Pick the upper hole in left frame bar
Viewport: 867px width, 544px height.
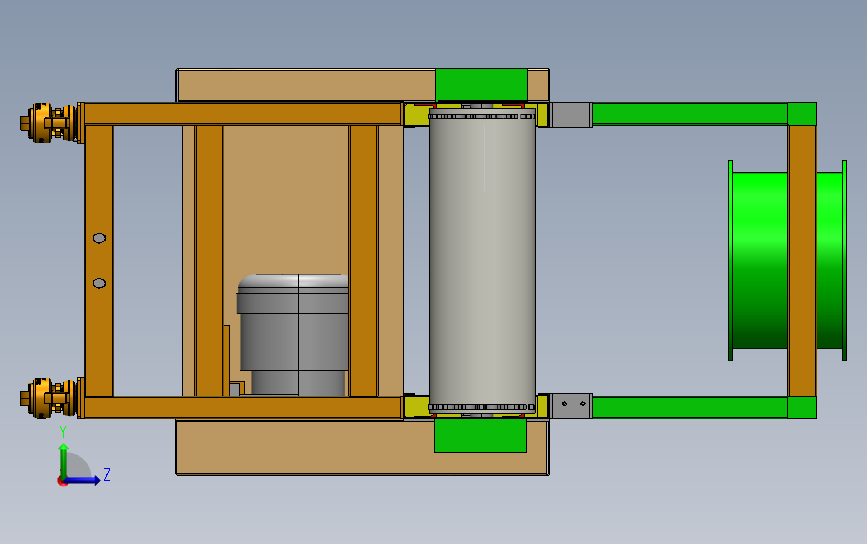[100, 238]
